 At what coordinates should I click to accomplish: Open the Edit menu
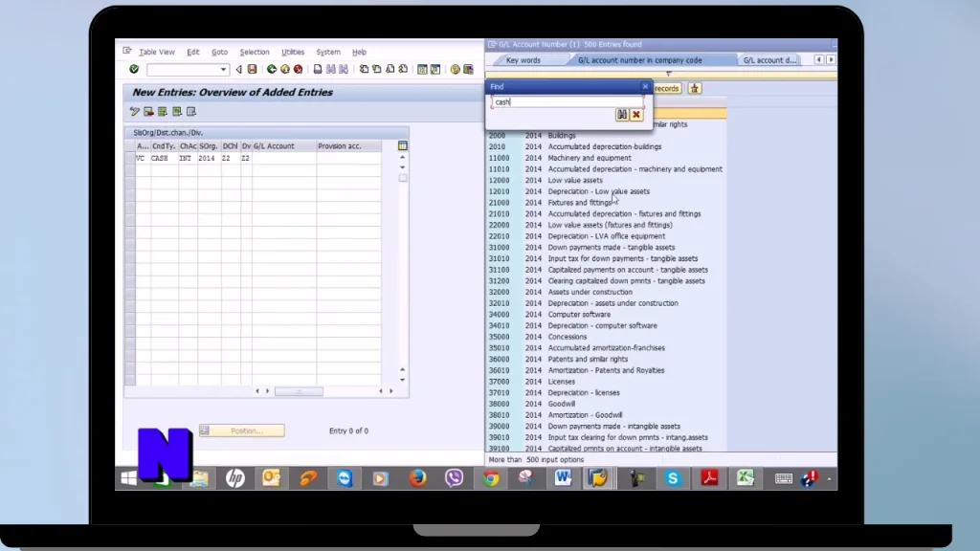(193, 52)
